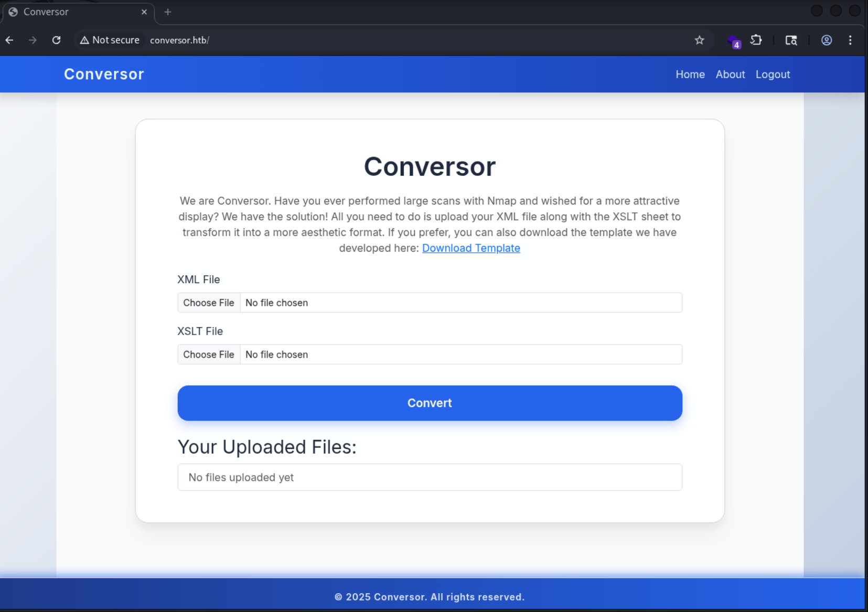Open the Home nav link
This screenshot has width=868, height=612.
coord(690,74)
